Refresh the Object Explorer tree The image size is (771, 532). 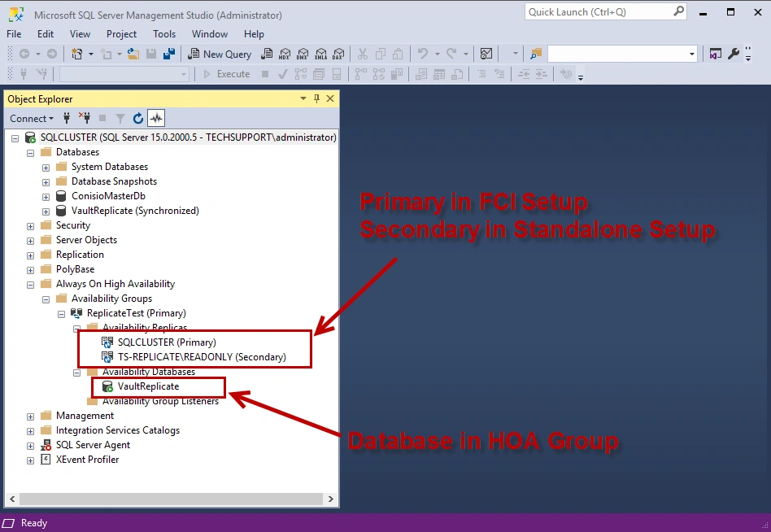138,118
